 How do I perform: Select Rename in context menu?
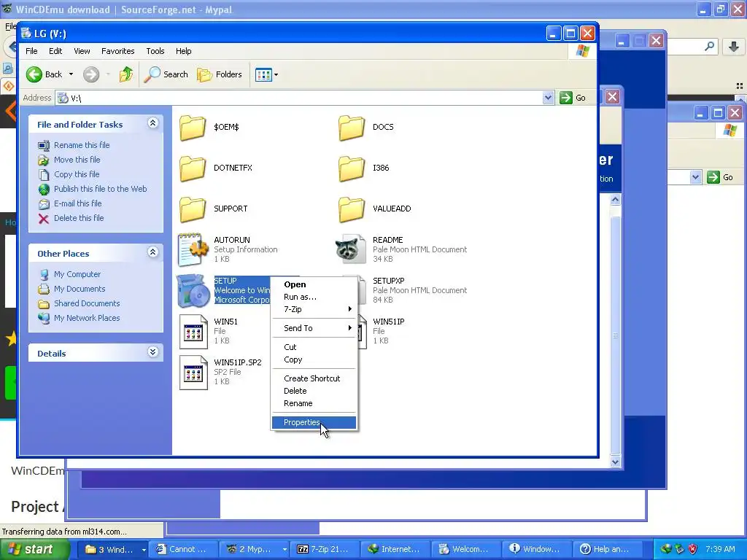pyautogui.click(x=314, y=403)
